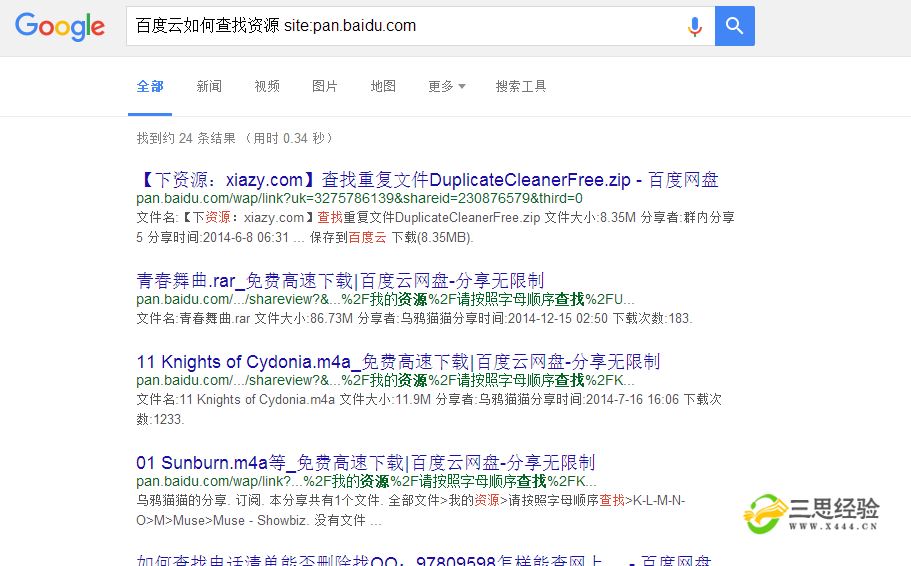The height and width of the screenshot is (566, 911).
Task: Open the 11 Knights of Cydonia.m4a result
Action: point(398,361)
